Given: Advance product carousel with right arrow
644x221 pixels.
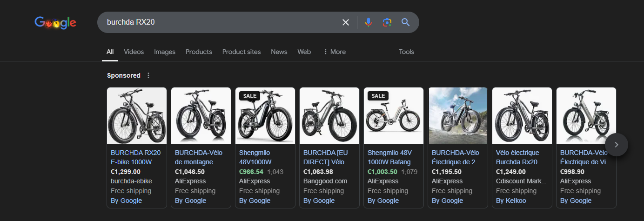Looking at the screenshot, I should click(x=617, y=145).
